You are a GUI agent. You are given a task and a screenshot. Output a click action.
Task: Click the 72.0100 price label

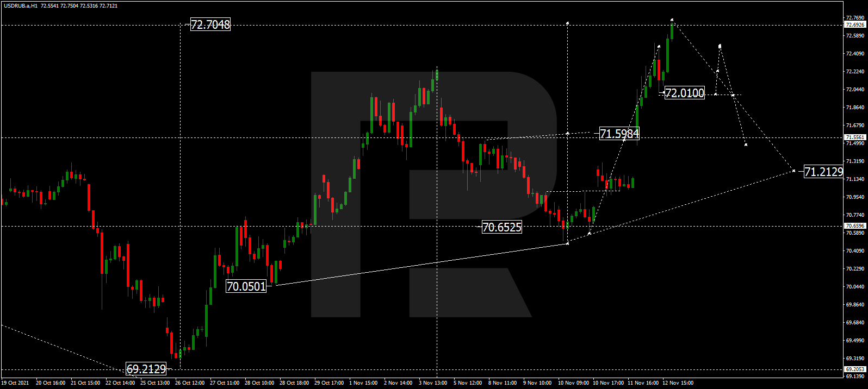[x=685, y=93]
